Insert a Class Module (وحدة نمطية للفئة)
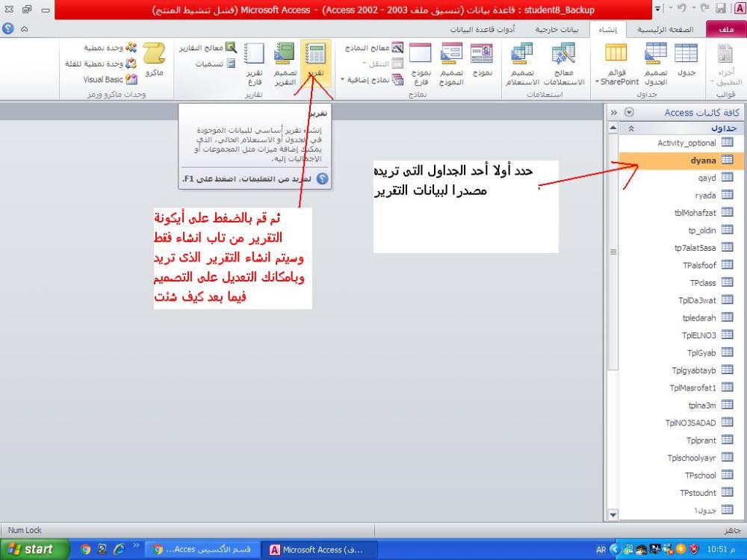Image resolution: width=747 pixels, height=560 pixels. (101, 63)
